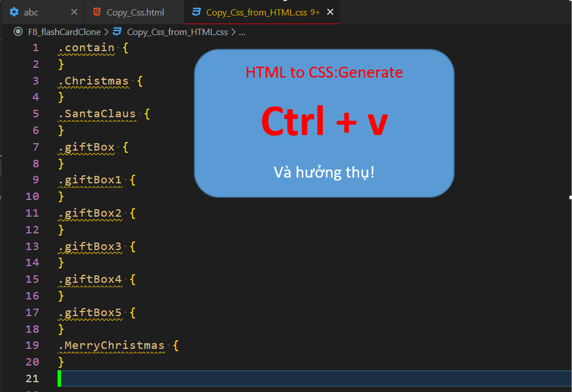Image resolution: width=572 pixels, height=392 pixels.
Task: Click 'HTML to CSS:Generate' heading text
Action: 324,72
